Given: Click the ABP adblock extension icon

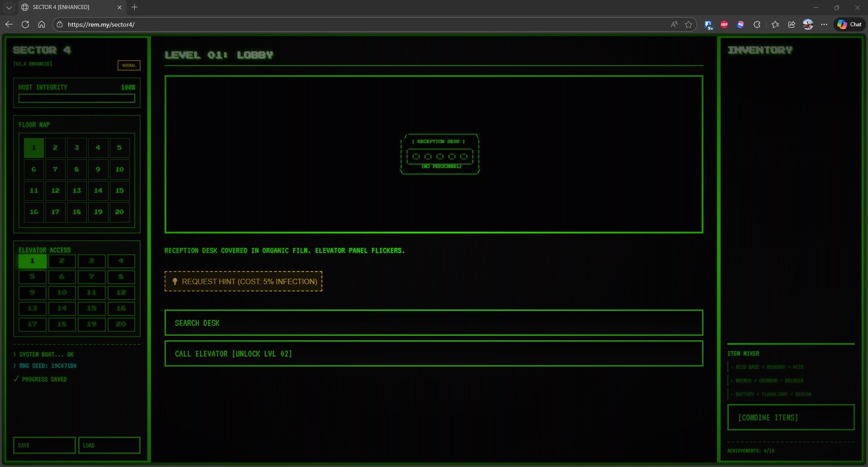Looking at the screenshot, I should click(724, 24).
